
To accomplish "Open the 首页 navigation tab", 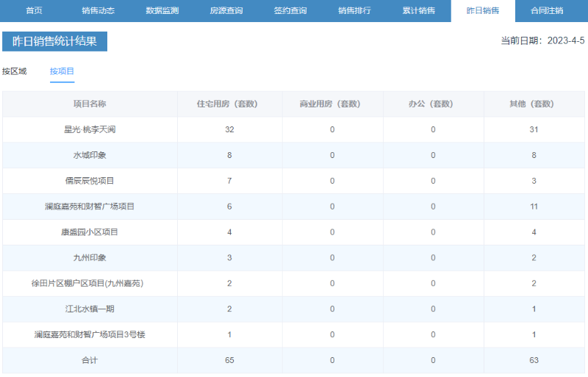I will click(34, 11).
